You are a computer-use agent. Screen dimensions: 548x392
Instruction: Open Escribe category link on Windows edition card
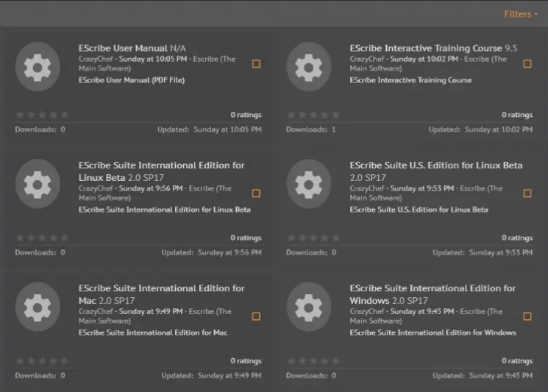tap(426, 316)
